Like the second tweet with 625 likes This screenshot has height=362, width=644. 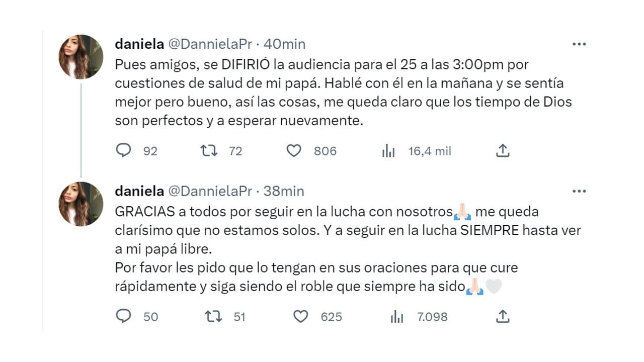coord(300,317)
